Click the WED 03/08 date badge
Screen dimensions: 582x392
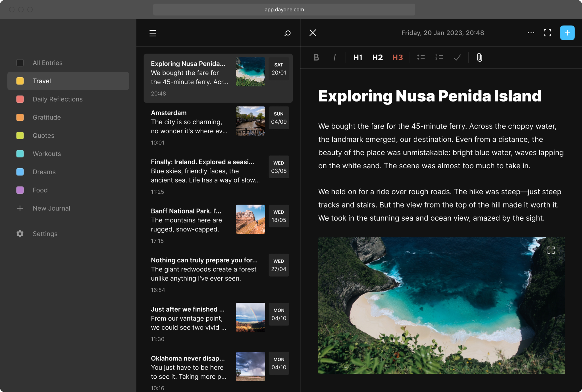(279, 167)
